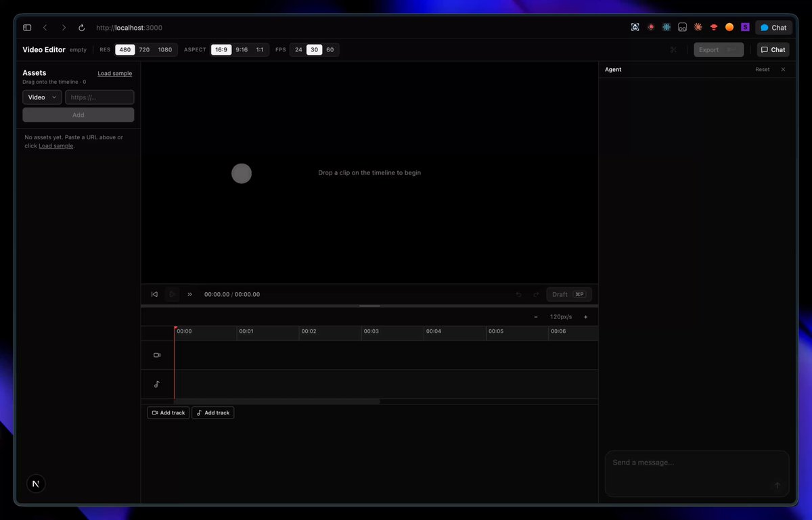Select 720 resolution
The width and height of the screenshot is (812, 520).
pos(144,49)
